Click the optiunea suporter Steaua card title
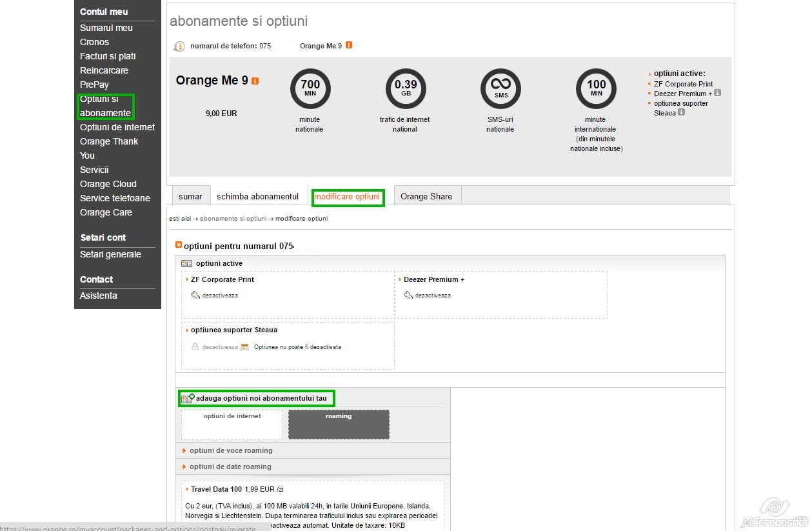Screen dimensions: 812x531 pos(234,330)
